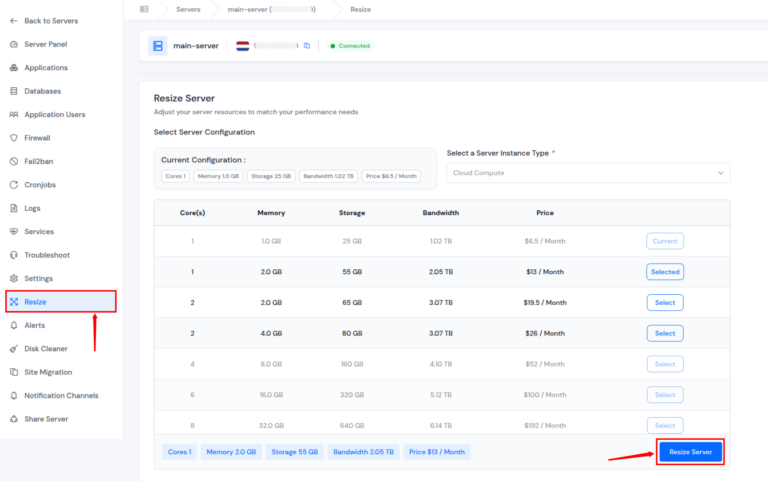This screenshot has width=768, height=481.
Task: Open the Disk Cleaner menu item
Action: (x=46, y=349)
